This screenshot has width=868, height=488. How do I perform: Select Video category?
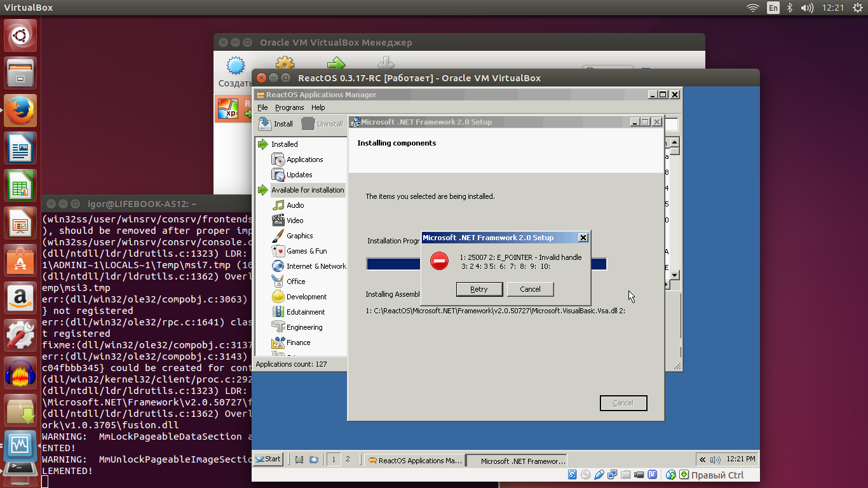point(295,220)
